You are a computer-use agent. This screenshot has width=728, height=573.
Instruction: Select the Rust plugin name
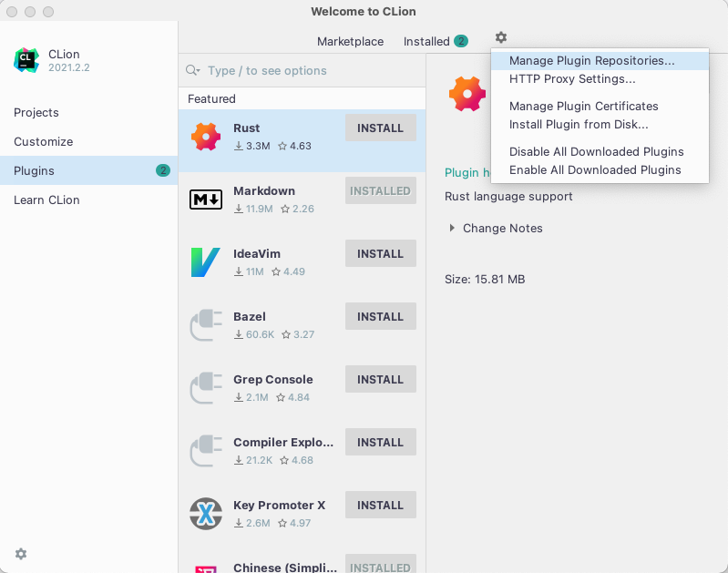(x=246, y=128)
